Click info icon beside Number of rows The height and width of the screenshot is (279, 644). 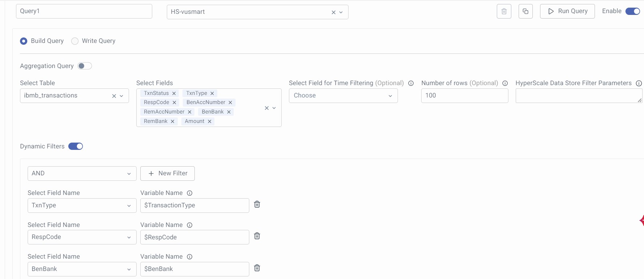(505, 83)
